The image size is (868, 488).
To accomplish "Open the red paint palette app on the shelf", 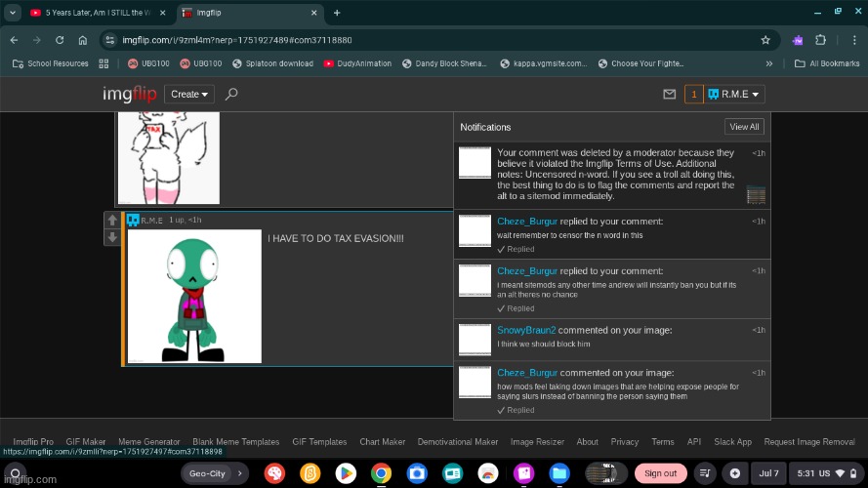I will click(x=274, y=473).
